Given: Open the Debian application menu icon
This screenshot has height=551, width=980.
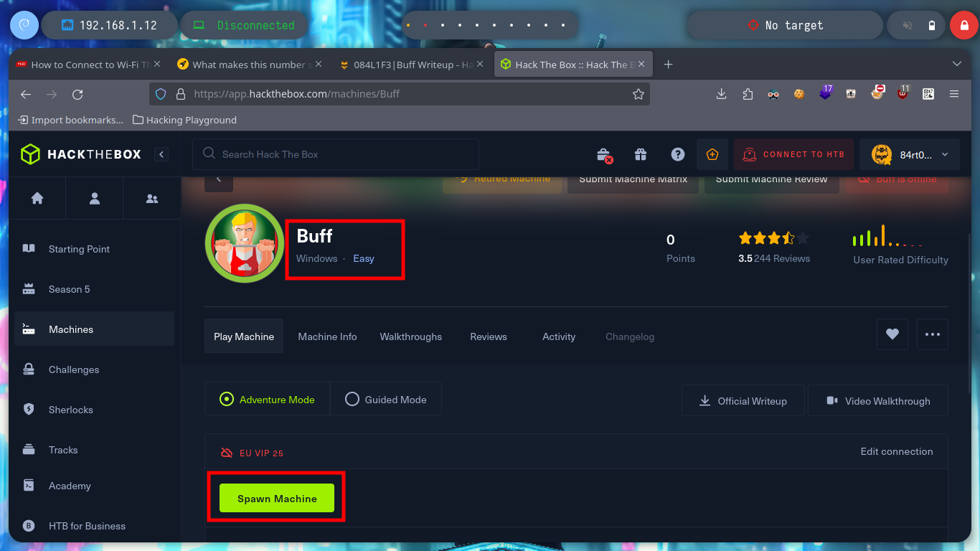Looking at the screenshot, I should [24, 25].
